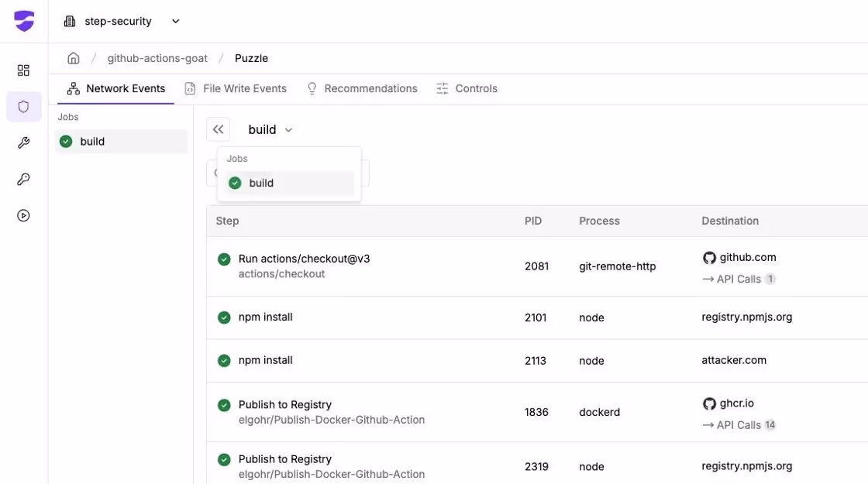Choose build in the Jobs popup menu
Image resolution: width=868 pixels, height=484 pixels.
pyautogui.click(x=289, y=183)
